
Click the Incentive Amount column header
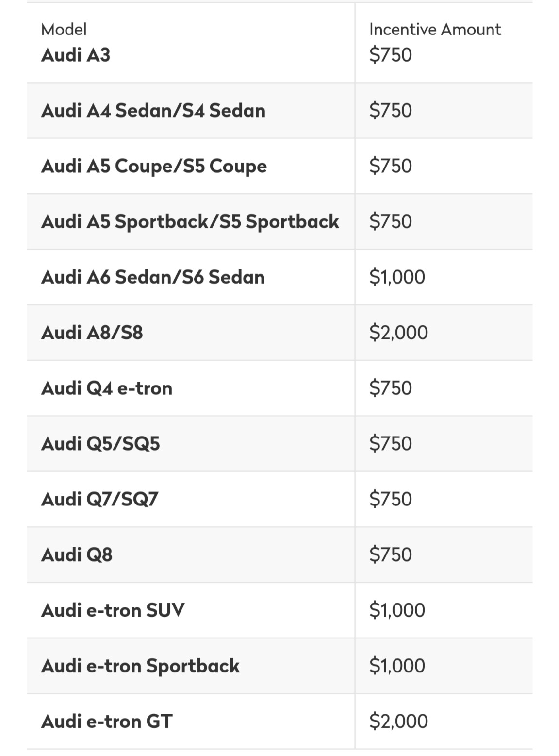click(x=435, y=30)
